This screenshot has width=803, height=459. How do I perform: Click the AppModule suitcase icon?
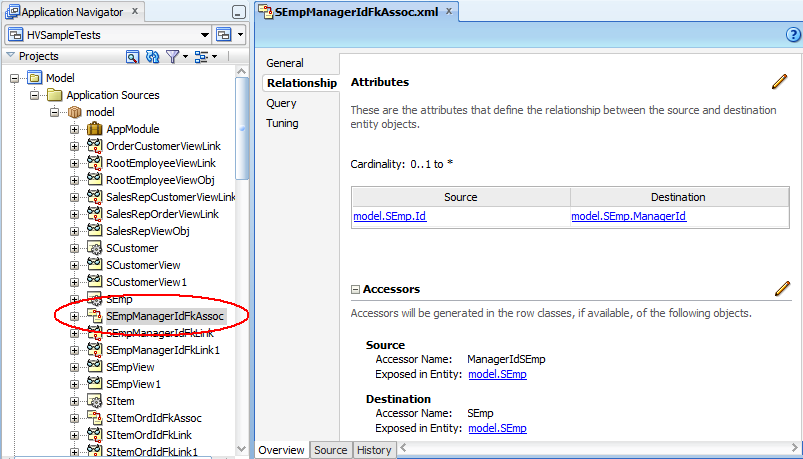coord(95,129)
